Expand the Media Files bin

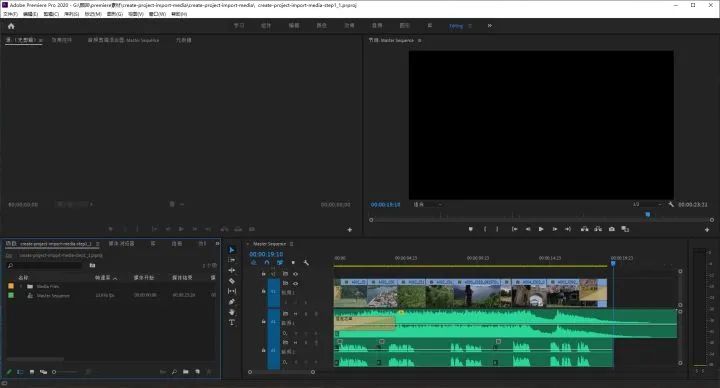[21, 287]
